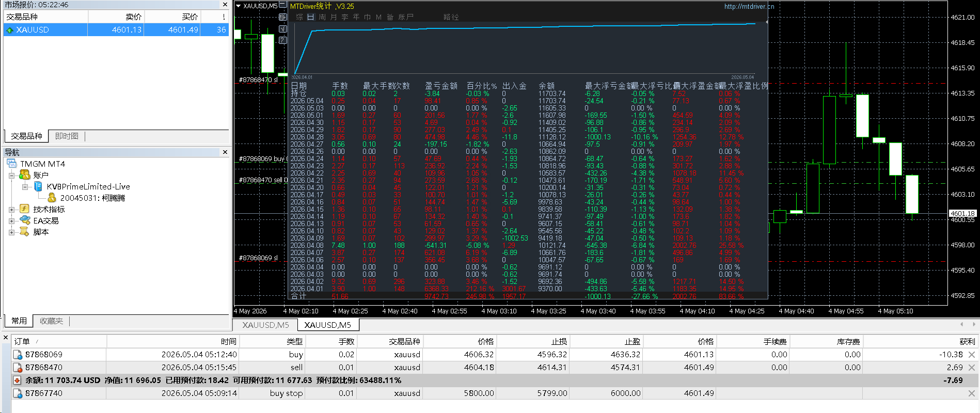Click the EA交易 expert advisors icon
Viewport: 980px width, 413px height.
click(x=24, y=220)
